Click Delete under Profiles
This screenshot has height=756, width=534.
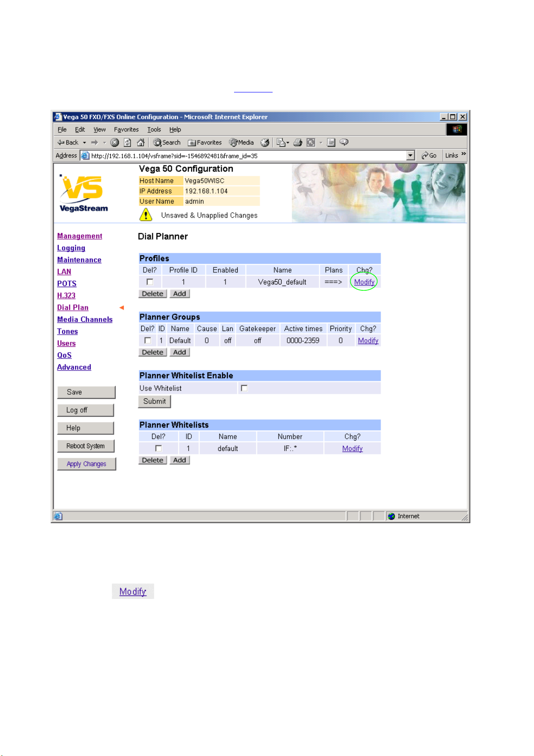click(152, 294)
